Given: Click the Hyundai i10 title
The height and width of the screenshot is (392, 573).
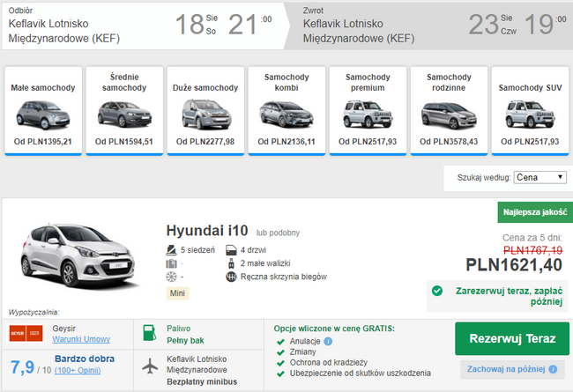Looking at the screenshot, I should (207, 231).
